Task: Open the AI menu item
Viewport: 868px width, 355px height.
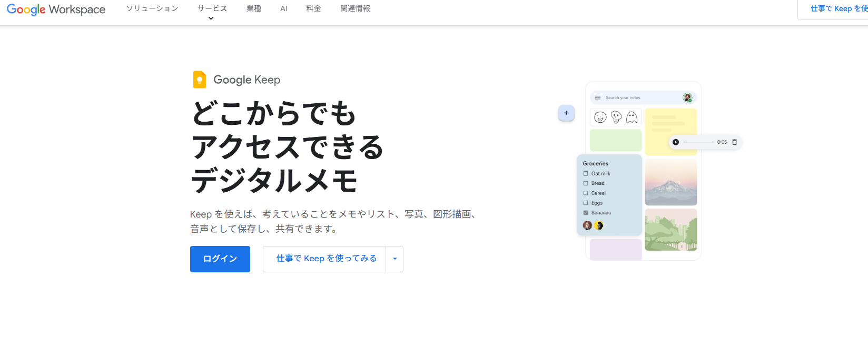Action: click(284, 8)
